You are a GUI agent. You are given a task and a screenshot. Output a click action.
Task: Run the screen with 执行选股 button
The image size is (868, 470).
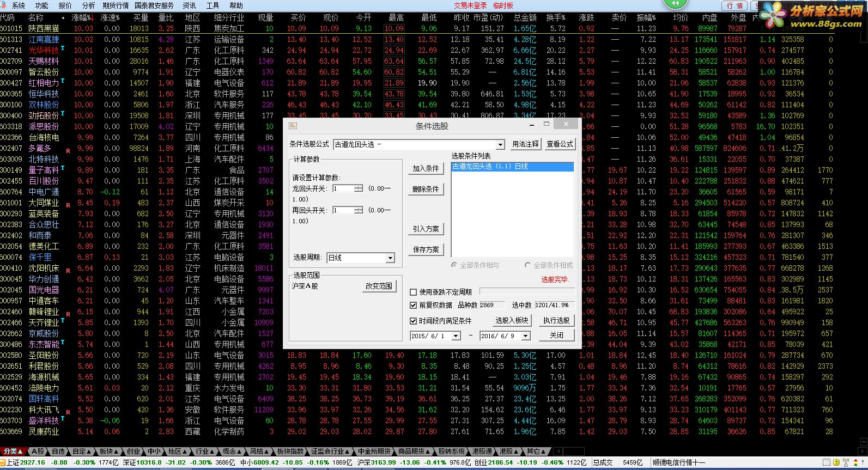(556, 320)
